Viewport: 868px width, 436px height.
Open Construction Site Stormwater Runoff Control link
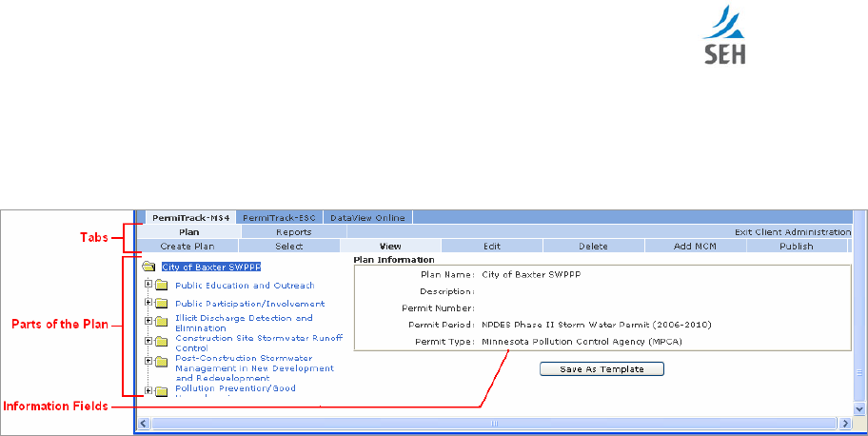(x=259, y=343)
